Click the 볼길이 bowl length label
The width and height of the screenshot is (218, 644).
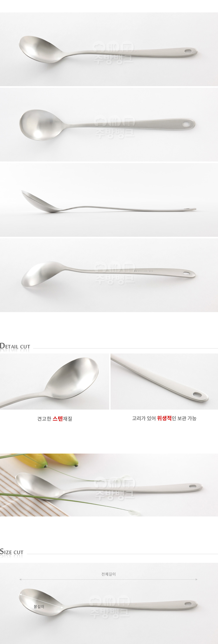coord(39,607)
